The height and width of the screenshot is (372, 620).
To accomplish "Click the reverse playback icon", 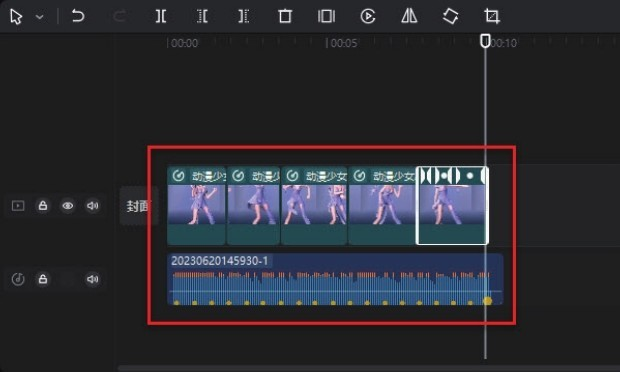I will click(x=368, y=16).
